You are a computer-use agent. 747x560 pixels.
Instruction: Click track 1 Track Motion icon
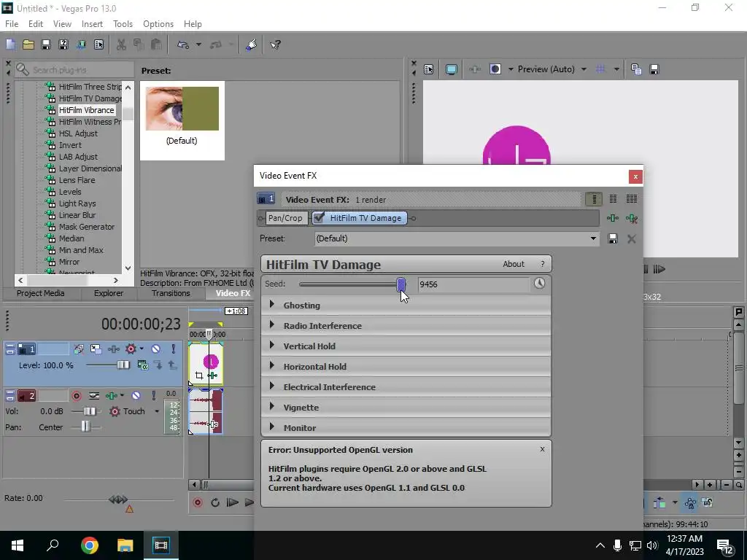pyautogui.click(x=96, y=349)
